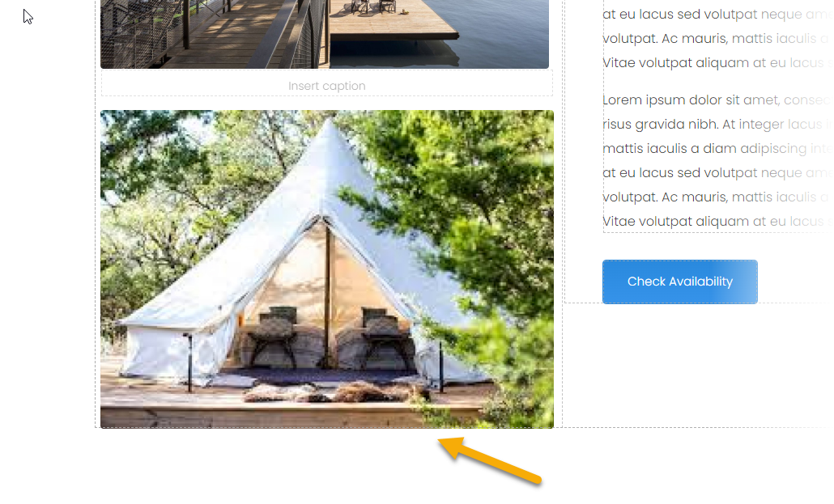834x504 pixels.
Task: Click the orange arrow annotation
Action: [x=489, y=460]
